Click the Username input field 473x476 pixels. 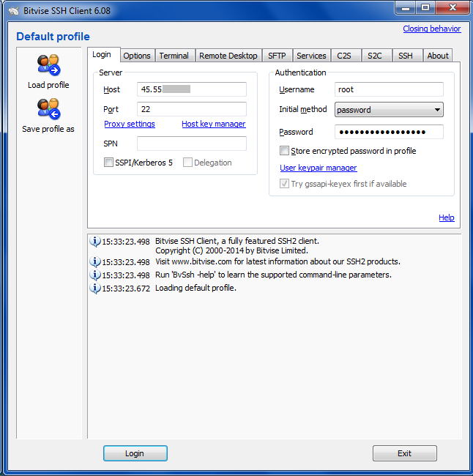pyautogui.click(x=389, y=89)
